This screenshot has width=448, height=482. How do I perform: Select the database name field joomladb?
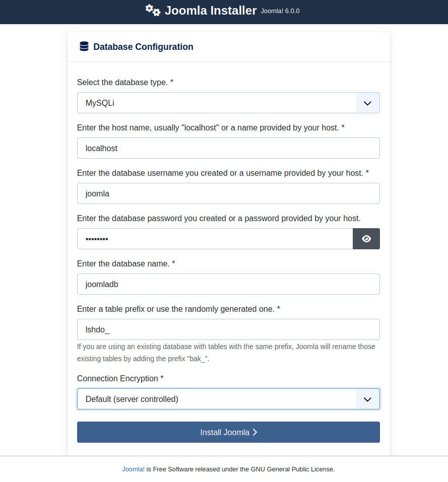(x=228, y=284)
